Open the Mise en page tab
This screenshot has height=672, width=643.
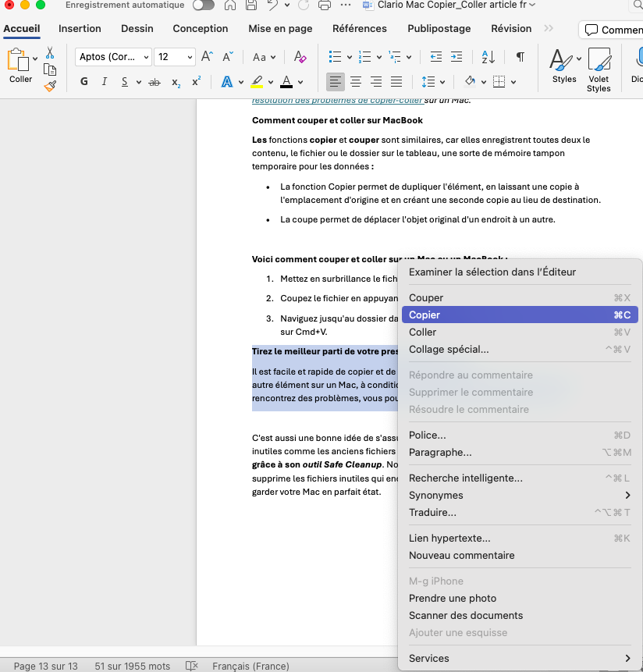point(280,29)
